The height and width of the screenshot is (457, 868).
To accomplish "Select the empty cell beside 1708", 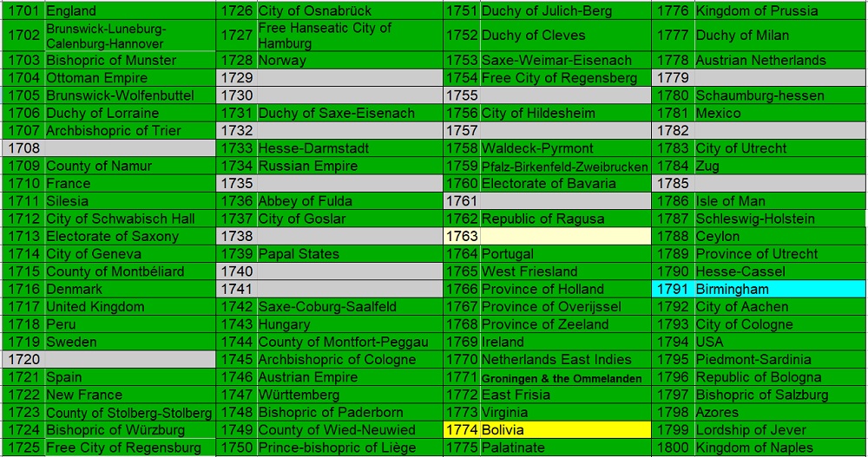I will tap(129, 148).
